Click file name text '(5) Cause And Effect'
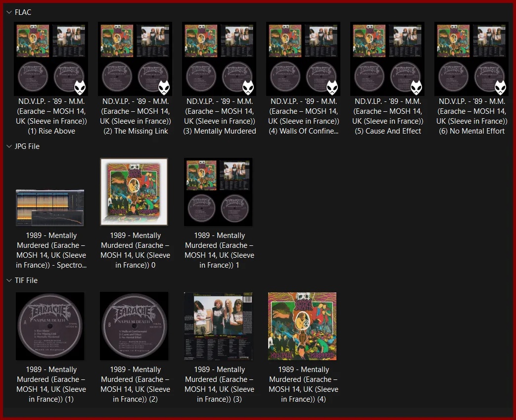The width and height of the screenshot is (516, 420). coord(388,131)
